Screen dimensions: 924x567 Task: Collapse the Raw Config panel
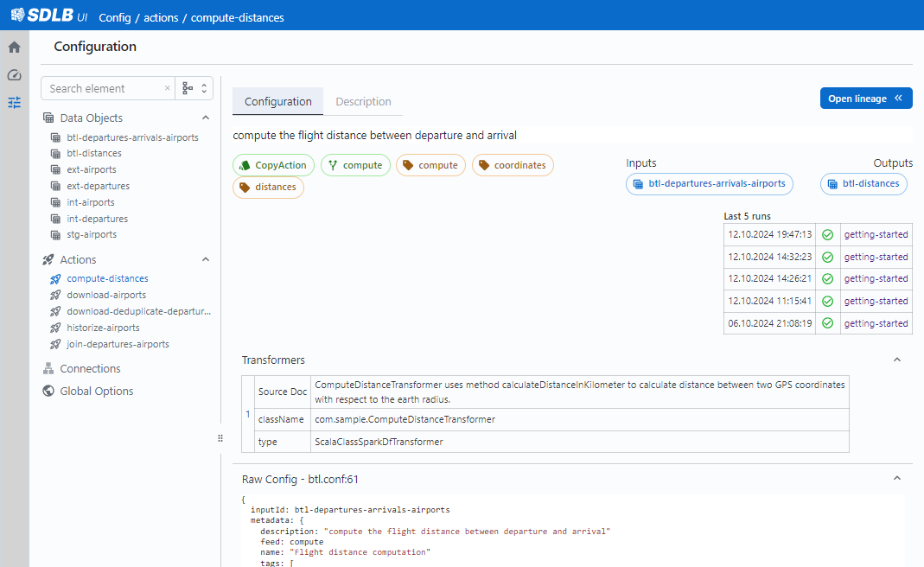click(896, 479)
